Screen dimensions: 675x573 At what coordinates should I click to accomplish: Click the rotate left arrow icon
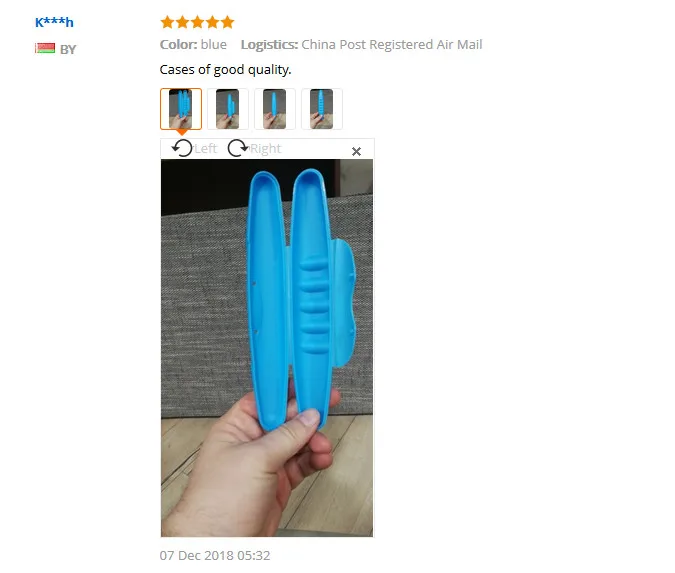182,148
